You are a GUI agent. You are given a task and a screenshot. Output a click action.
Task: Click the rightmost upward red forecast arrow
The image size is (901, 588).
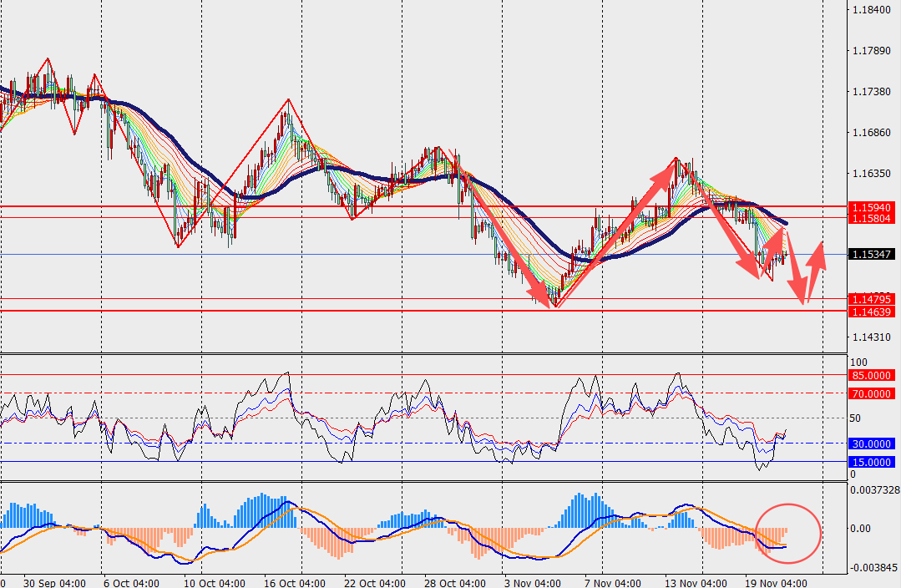(x=816, y=257)
